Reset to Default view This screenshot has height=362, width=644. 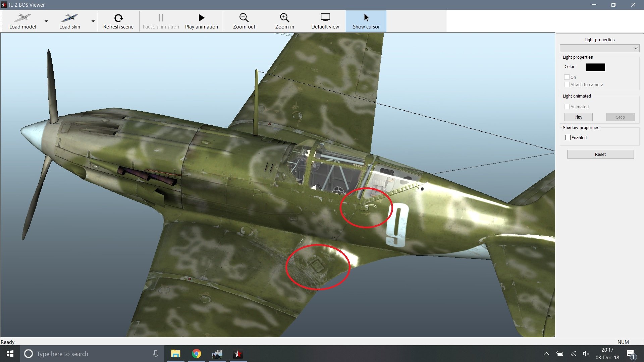(x=325, y=21)
